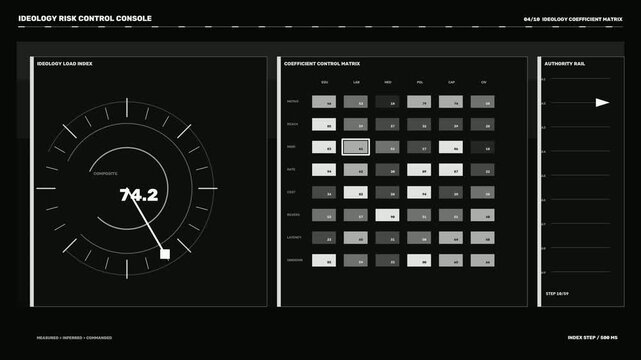Click the LATENCY row label

(294, 237)
